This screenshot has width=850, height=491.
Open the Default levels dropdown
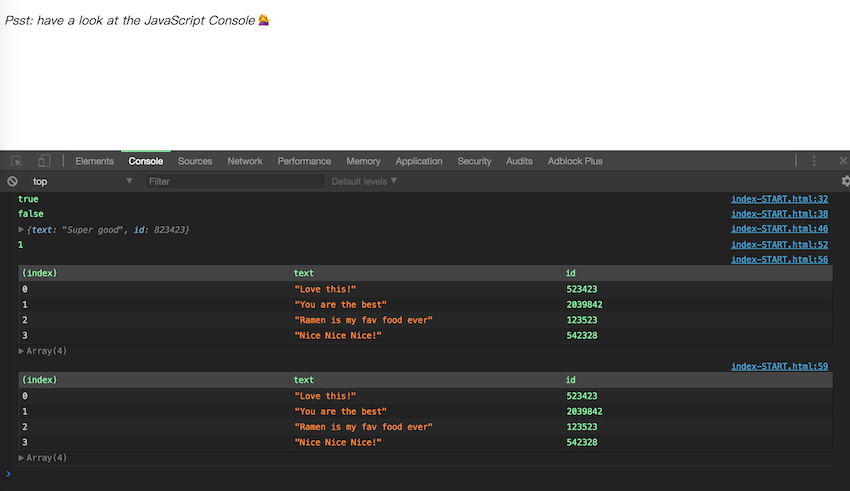pos(364,181)
